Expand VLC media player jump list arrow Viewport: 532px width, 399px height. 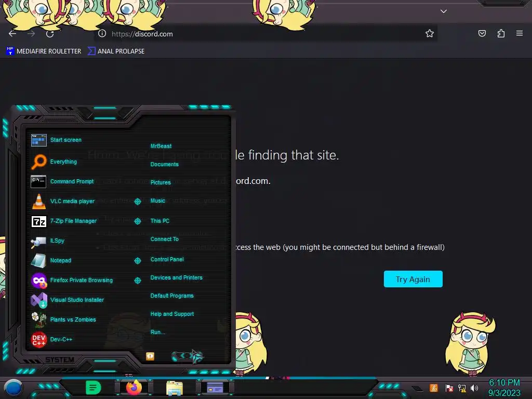[x=137, y=202]
